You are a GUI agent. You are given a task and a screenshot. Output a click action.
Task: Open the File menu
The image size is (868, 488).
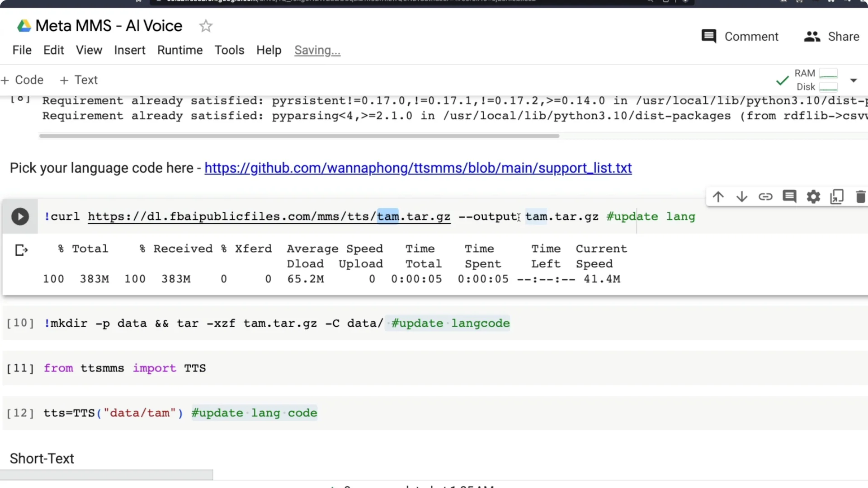(x=21, y=50)
